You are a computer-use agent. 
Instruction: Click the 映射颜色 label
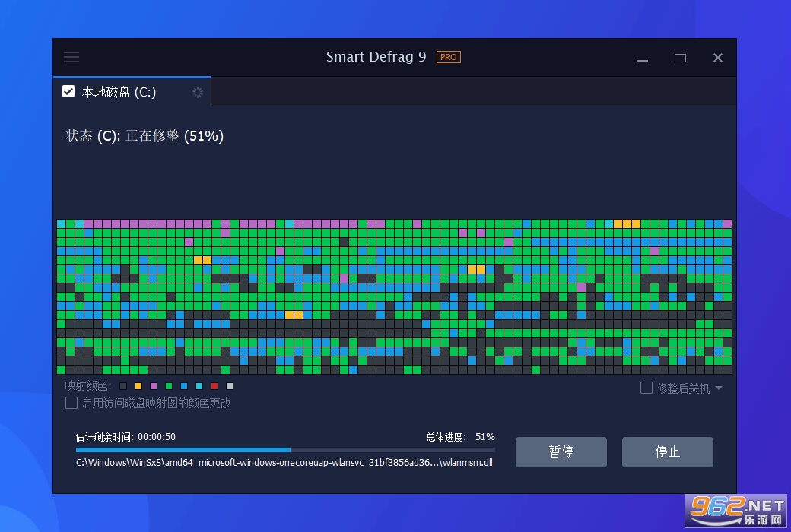tap(87, 386)
